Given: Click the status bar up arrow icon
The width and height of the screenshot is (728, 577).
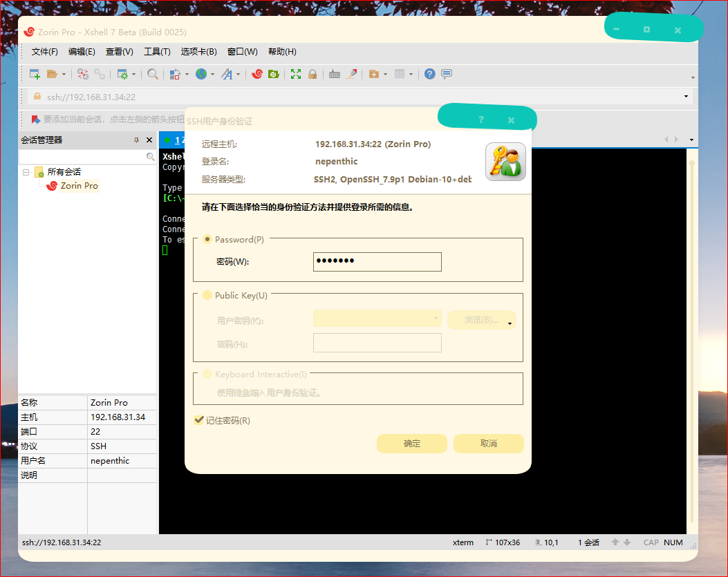Looking at the screenshot, I should tap(615, 542).
